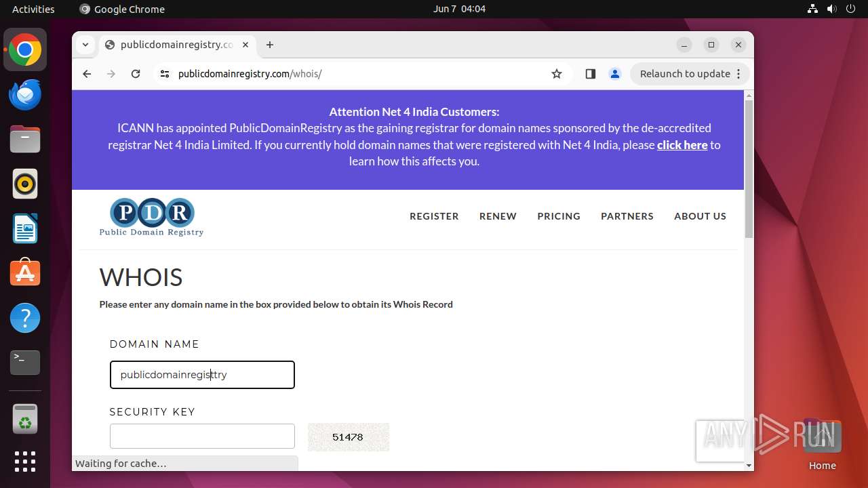Open the power icon in top bar
Viewport: 868px width, 488px height.
point(850,9)
